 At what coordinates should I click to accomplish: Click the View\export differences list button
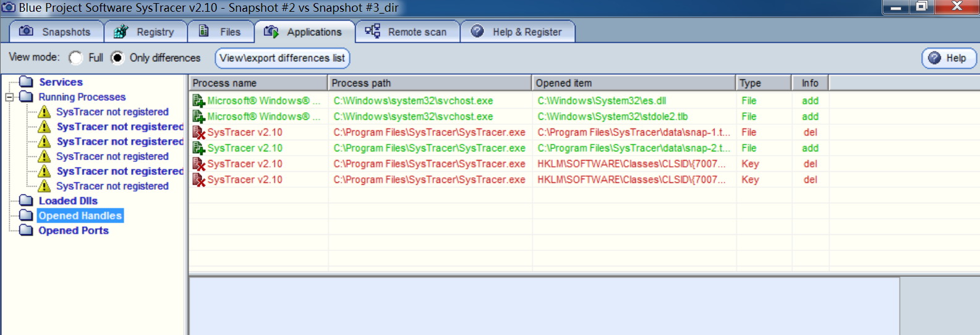click(x=282, y=58)
